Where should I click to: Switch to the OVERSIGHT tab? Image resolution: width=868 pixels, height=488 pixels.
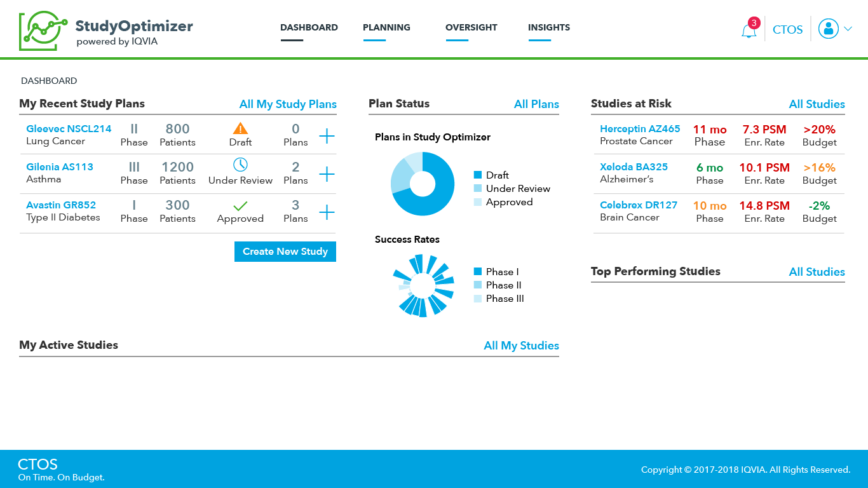pyautogui.click(x=471, y=27)
